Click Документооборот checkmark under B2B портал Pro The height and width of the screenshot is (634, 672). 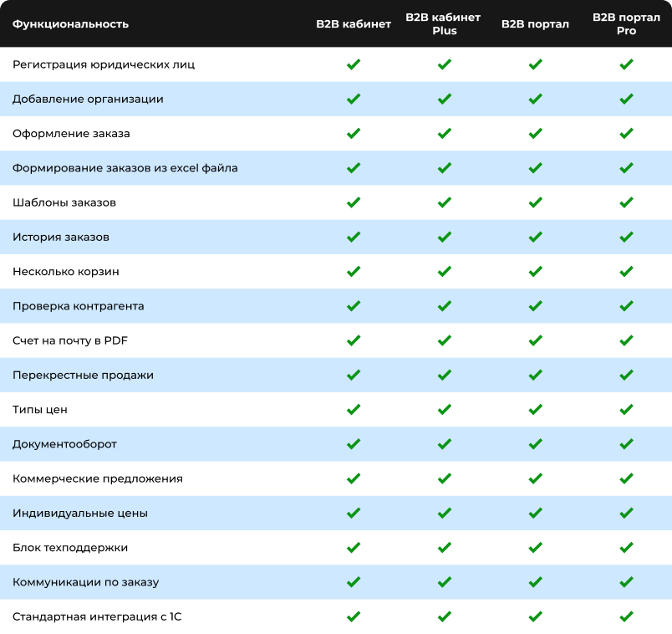[x=626, y=444]
